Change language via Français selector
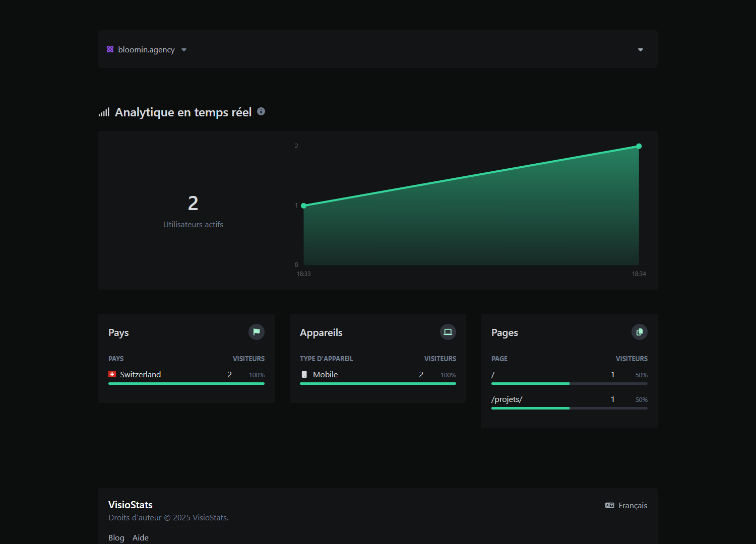Image resolution: width=756 pixels, height=544 pixels. click(626, 505)
